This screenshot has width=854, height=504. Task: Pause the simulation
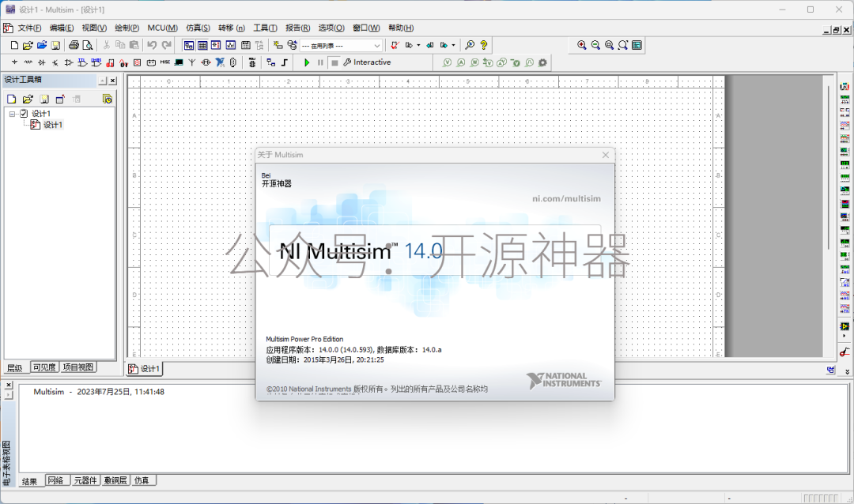(x=320, y=62)
